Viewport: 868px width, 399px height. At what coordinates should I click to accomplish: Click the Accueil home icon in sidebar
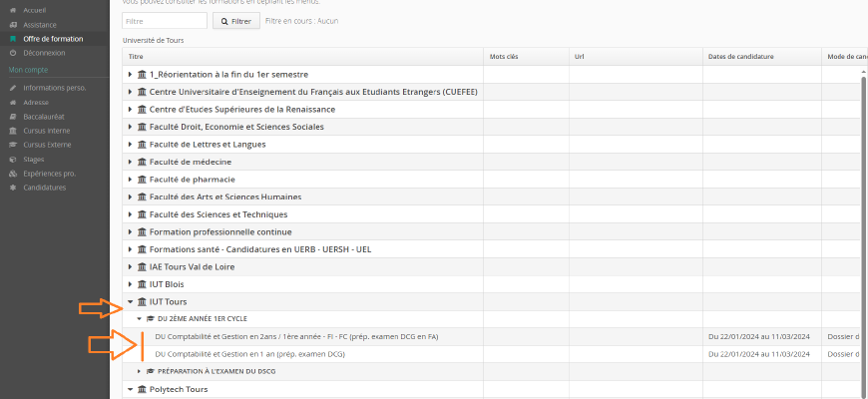coord(13,11)
